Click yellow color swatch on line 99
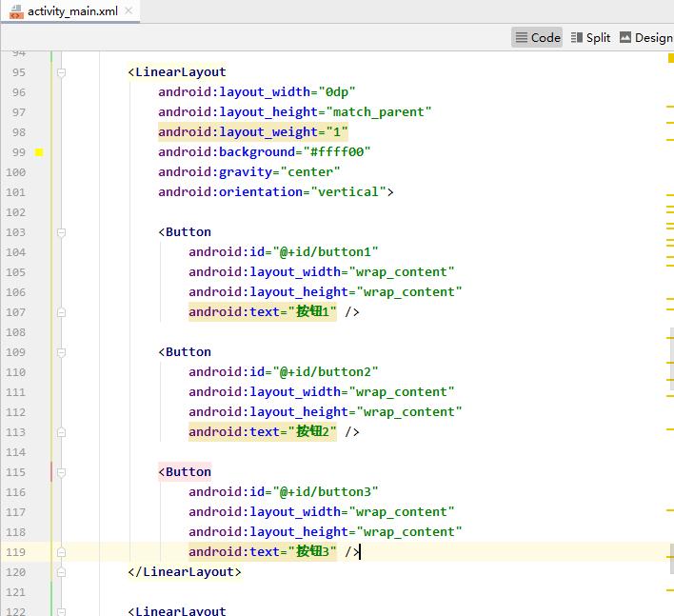The width and height of the screenshot is (674, 616). [x=39, y=152]
